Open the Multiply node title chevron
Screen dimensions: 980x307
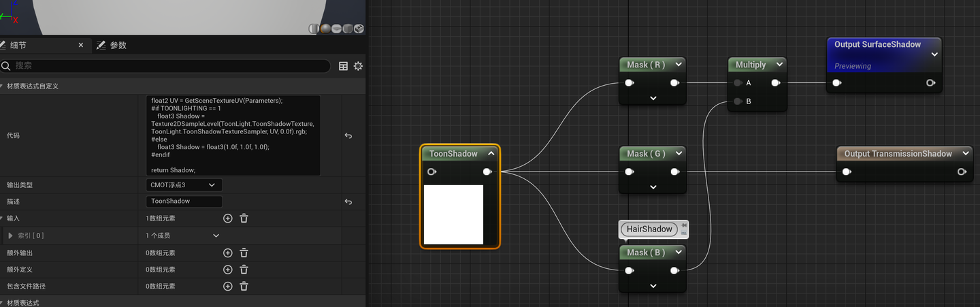779,65
